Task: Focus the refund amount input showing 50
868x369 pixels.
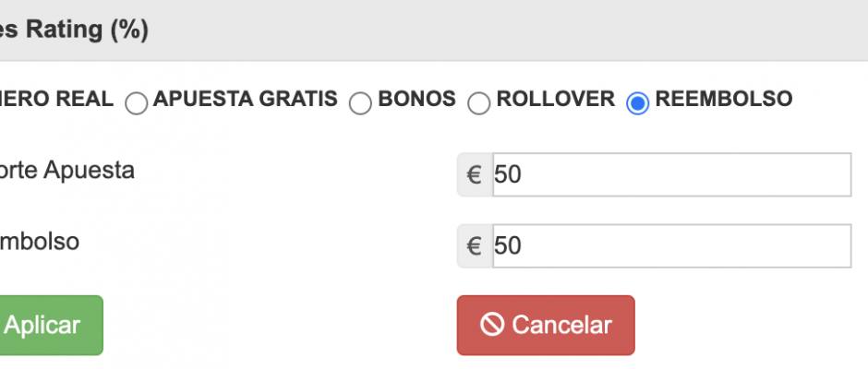Action: click(x=672, y=246)
